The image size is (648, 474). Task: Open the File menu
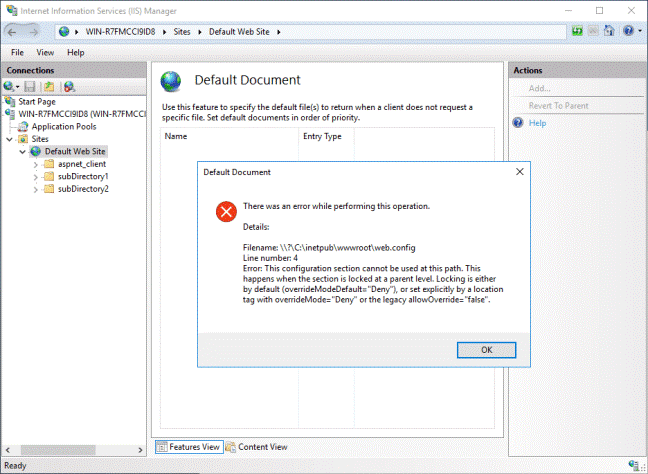(17, 52)
